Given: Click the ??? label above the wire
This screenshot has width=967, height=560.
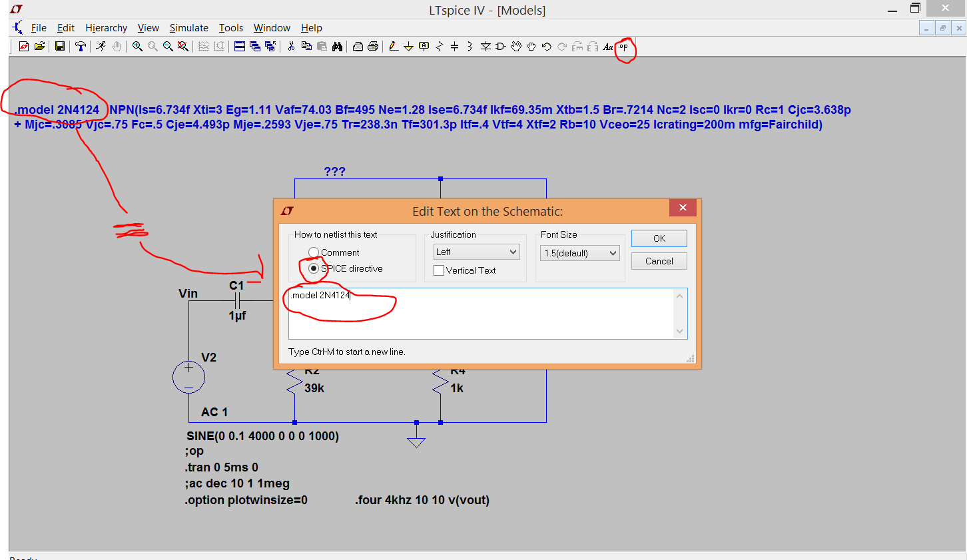Looking at the screenshot, I should 334,172.
